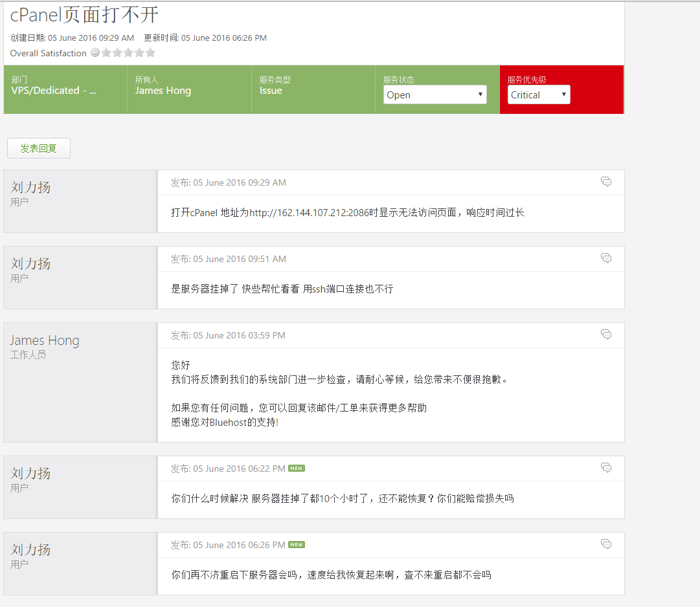Click message 是服务器挂掉了 快些帮忙看看
Image resolution: width=700 pixels, height=607 pixels.
tap(282, 289)
